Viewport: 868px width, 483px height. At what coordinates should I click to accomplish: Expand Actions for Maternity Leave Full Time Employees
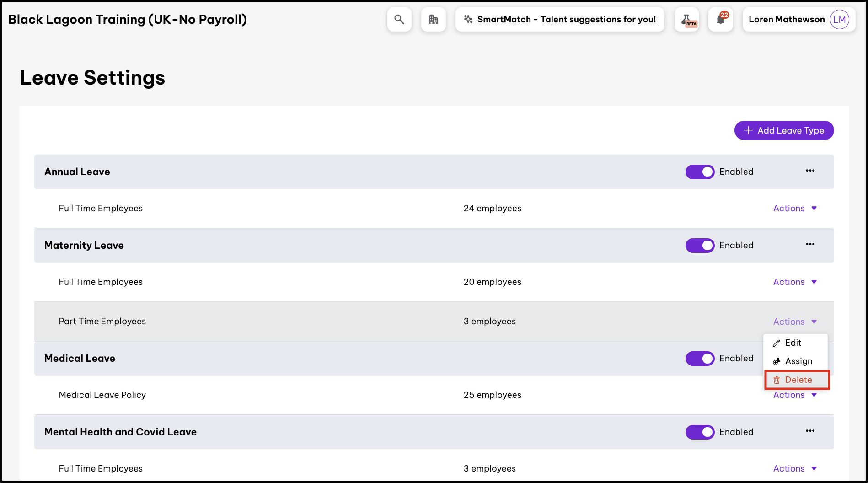pos(794,282)
